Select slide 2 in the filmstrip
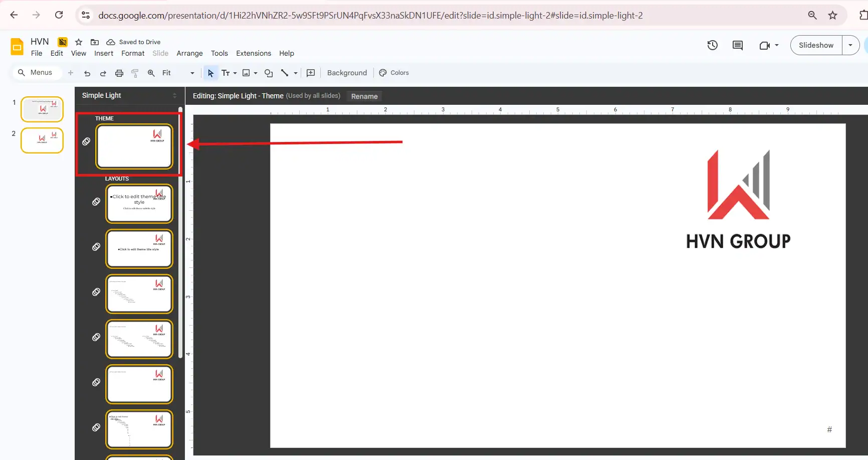This screenshot has height=460, width=868. pos(42,140)
